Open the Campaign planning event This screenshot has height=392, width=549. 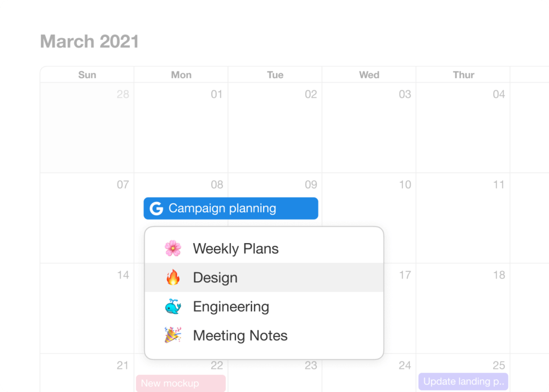coord(231,209)
